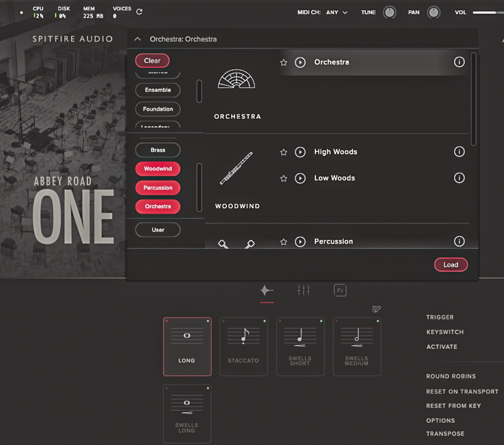Load the selected preset

(x=451, y=264)
